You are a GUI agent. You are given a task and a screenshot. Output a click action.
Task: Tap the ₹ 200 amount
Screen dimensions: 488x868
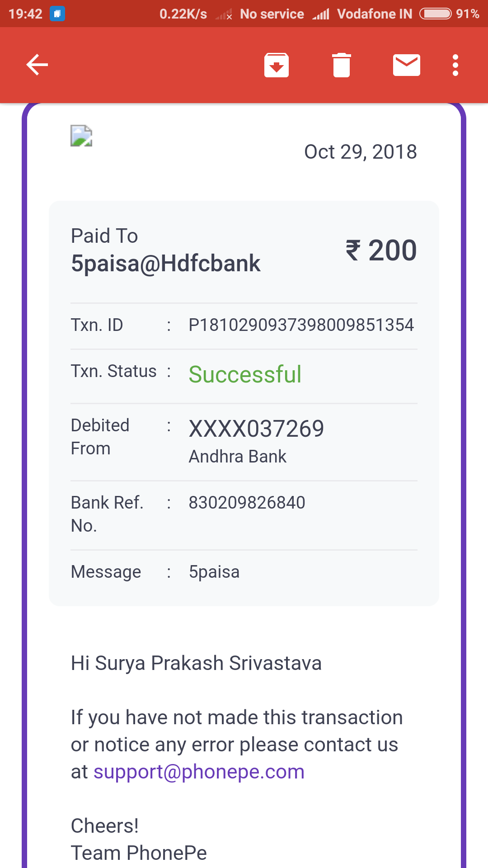click(x=381, y=250)
